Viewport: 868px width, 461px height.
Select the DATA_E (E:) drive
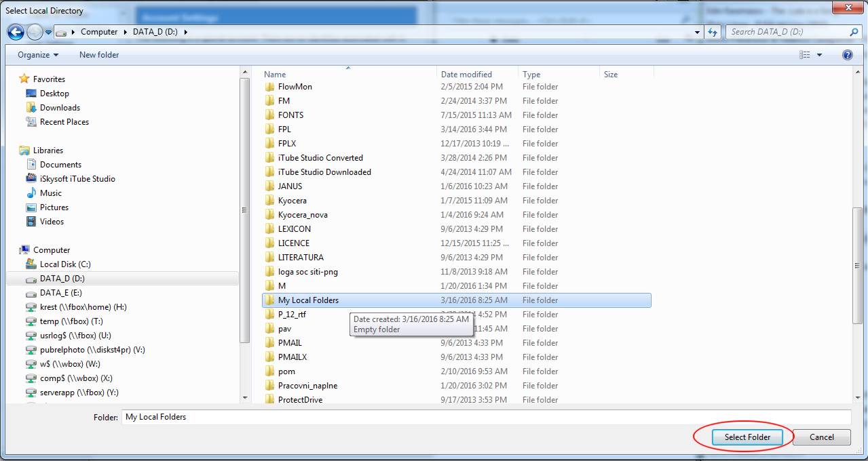point(60,293)
